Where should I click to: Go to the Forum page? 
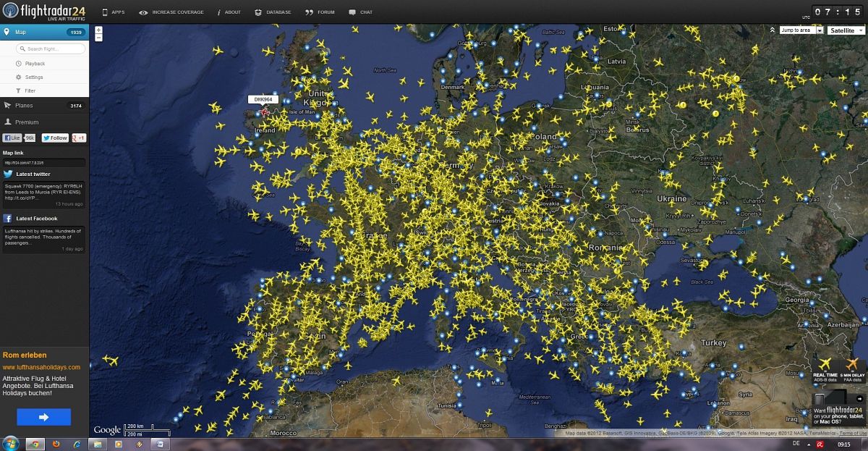[320, 12]
